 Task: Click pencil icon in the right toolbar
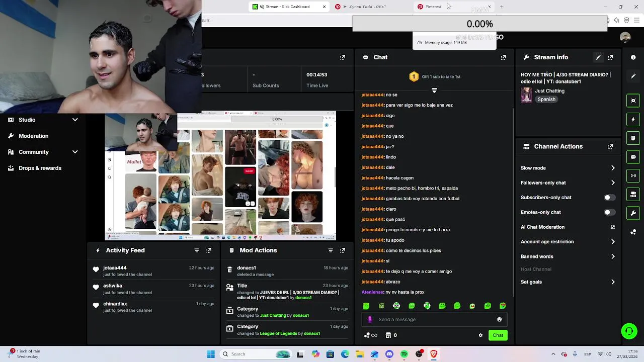click(633, 76)
